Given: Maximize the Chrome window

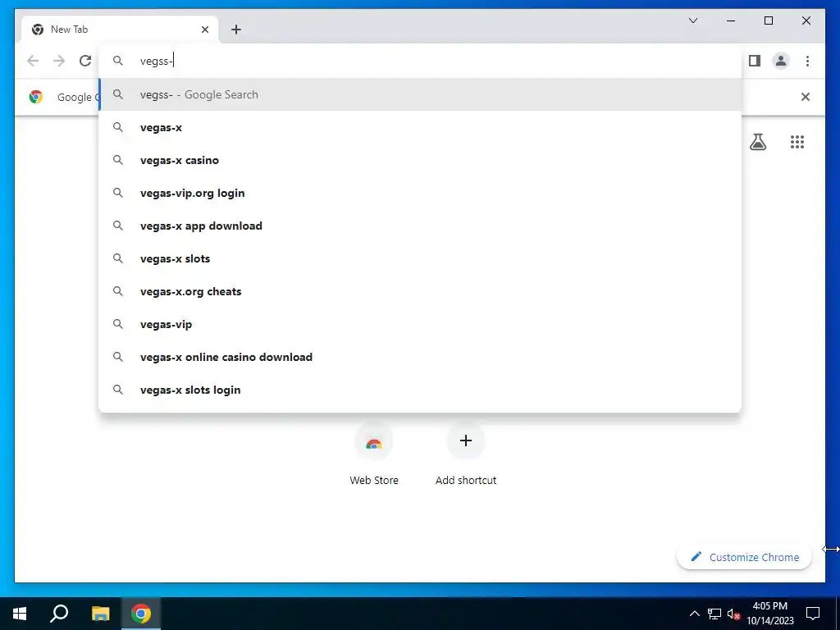Looking at the screenshot, I should pyautogui.click(x=768, y=21).
